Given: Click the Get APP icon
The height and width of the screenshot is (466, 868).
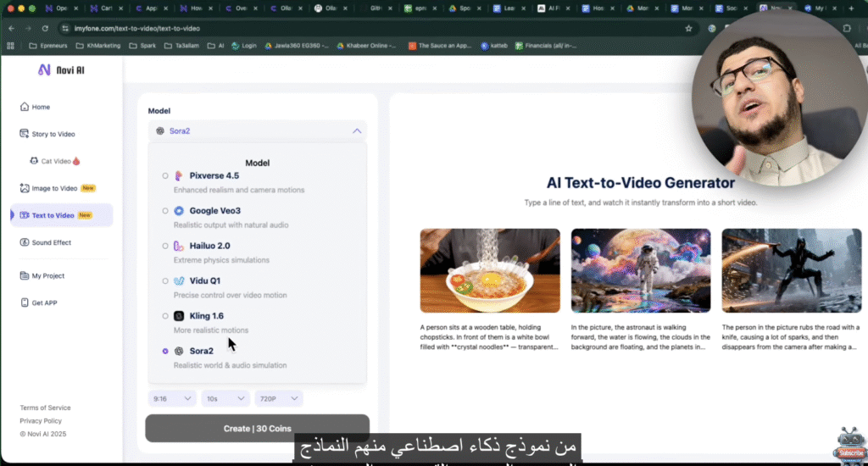Looking at the screenshot, I should pyautogui.click(x=25, y=302).
